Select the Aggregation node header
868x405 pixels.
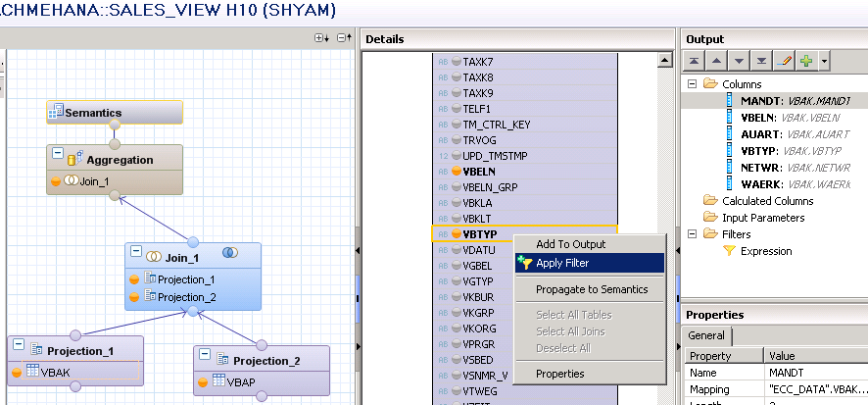[114, 160]
